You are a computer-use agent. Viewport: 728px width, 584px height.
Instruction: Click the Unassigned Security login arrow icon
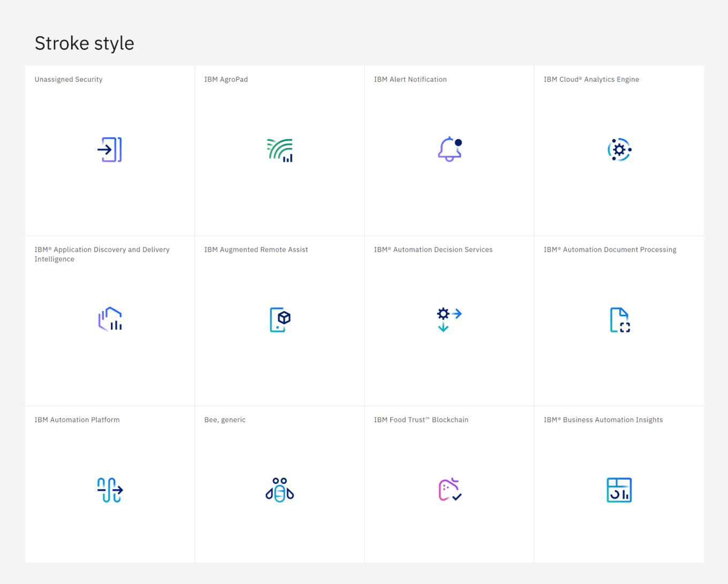tap(110, 150)
